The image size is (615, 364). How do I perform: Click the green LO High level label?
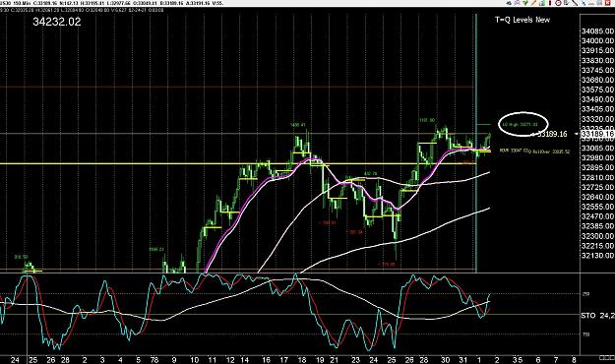pyautogui.click(x=520, y=124)
